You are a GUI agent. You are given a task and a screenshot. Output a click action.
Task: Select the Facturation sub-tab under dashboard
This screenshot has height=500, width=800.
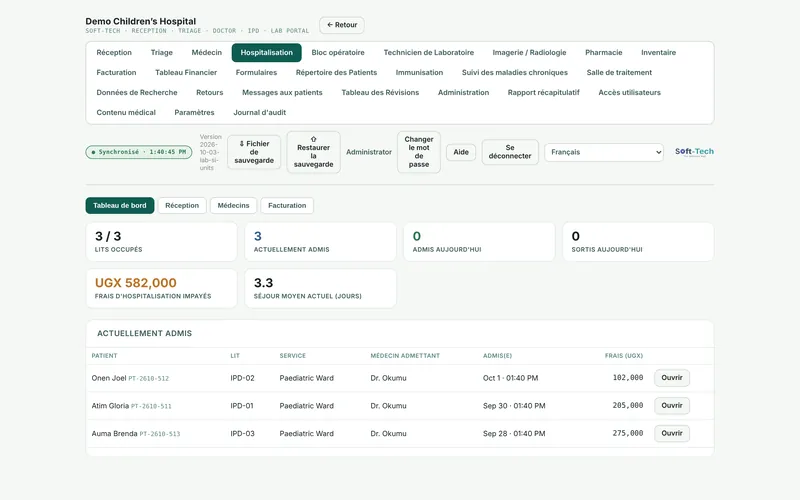(287, 206)
